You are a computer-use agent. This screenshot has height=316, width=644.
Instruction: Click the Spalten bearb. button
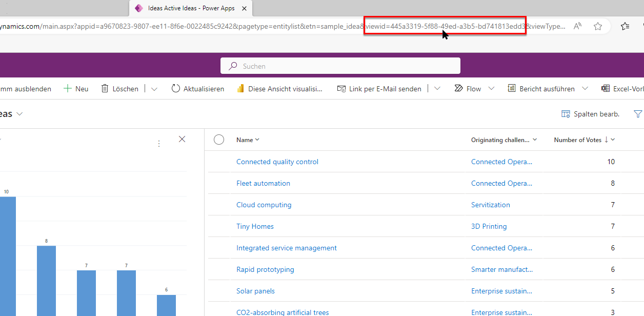pos(591,114)
